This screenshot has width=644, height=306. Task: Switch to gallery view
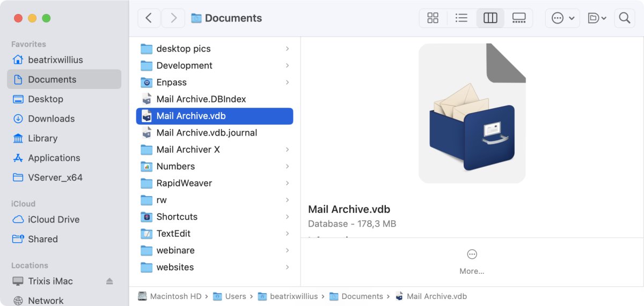click(x=519, y=18)
